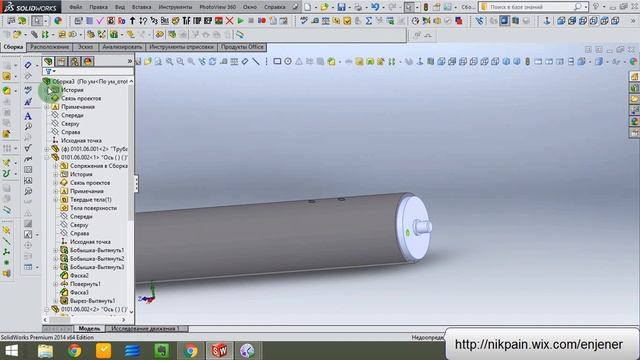
Task: Toggle the panel collapse handle beside tree
Action: tap(136, 184)
